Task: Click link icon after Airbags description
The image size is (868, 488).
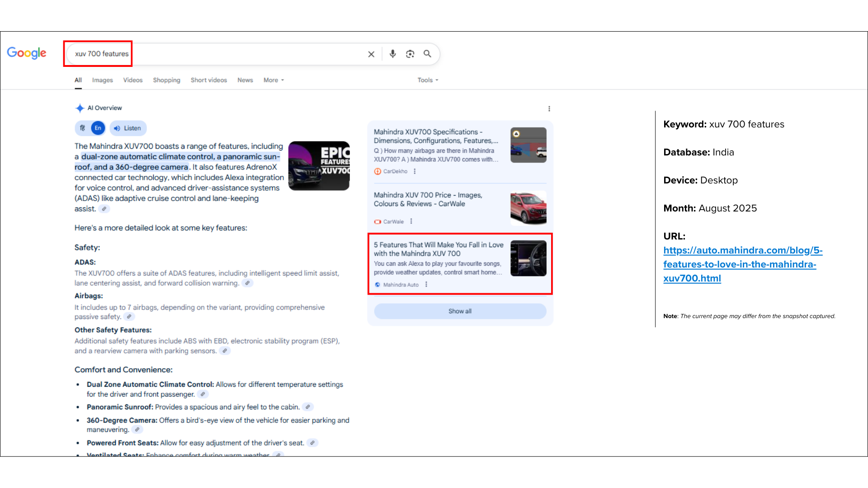Action: (129, 317)
